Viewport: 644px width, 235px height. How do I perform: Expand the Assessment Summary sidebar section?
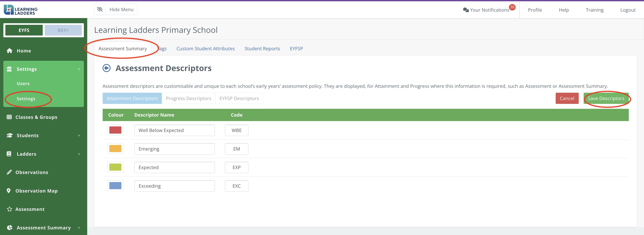(79, 227)
